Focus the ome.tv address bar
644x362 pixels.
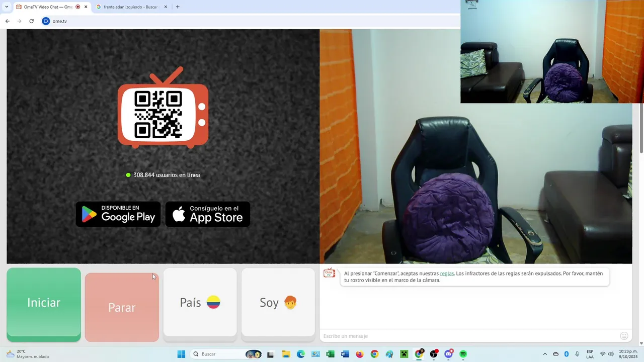click(x=252, y=21)
